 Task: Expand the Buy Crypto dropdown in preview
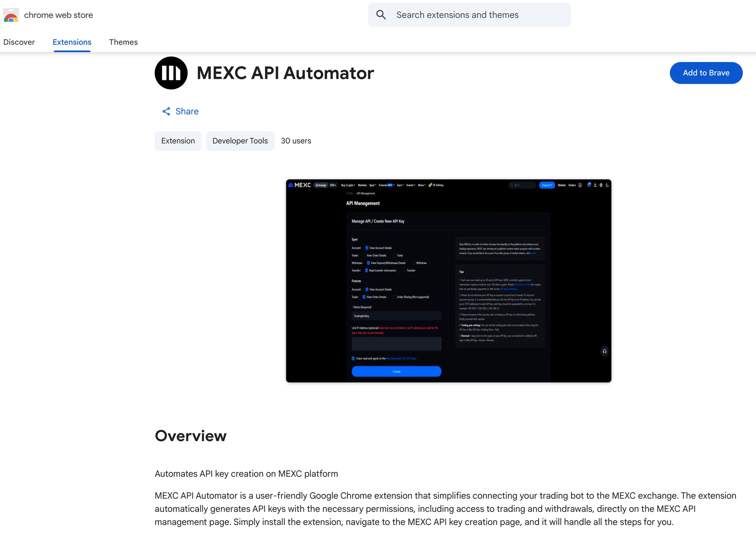348,185
